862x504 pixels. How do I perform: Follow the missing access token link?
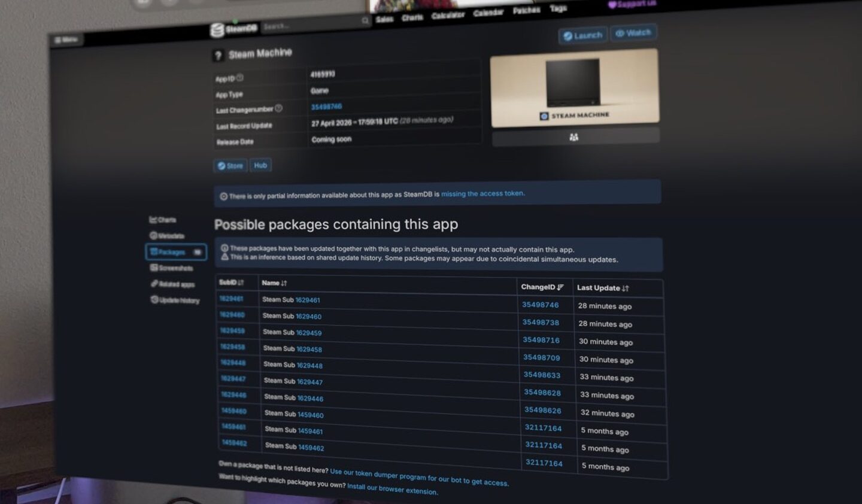click(x=482, y=193)
